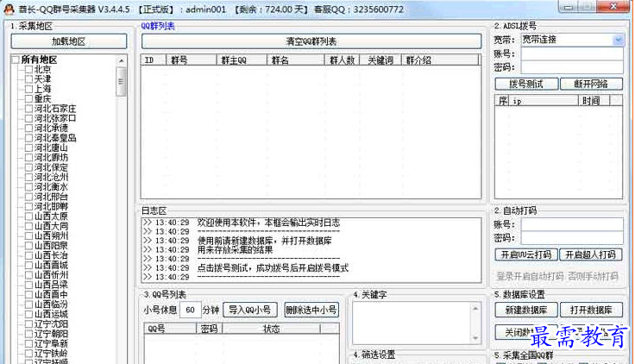Check the 天津 region checkbox
635x364 pixels.
click(28, 79)
